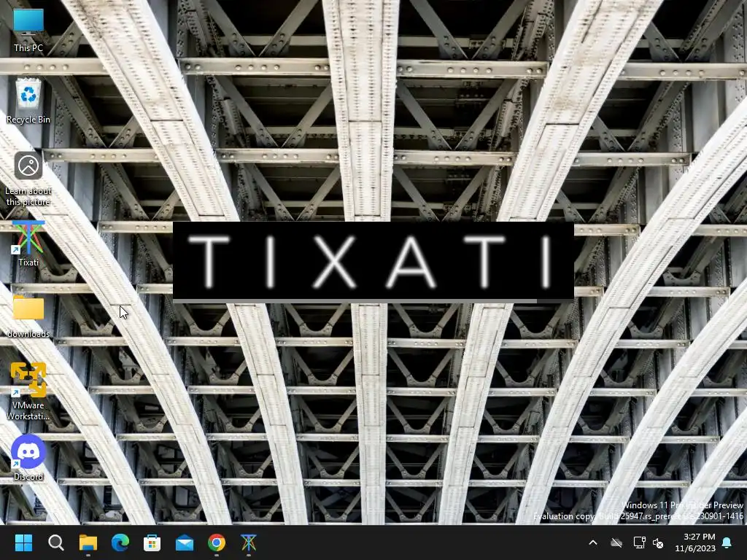Open the notifications bell icon

[727, 542]
